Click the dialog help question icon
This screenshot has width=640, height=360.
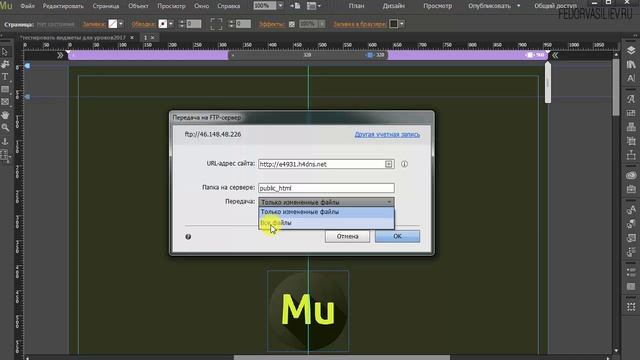click(x=188, y=237)
